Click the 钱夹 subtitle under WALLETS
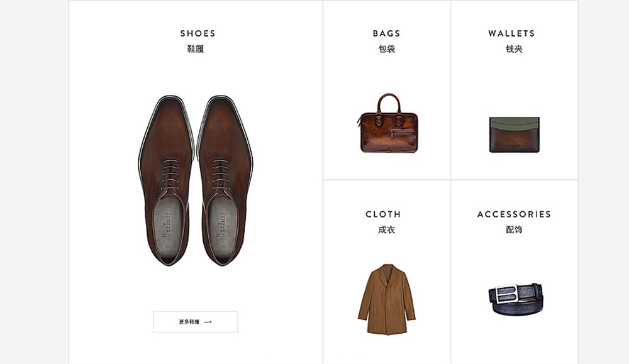This screenshot has width=629, height=364. tap(514, 49)
